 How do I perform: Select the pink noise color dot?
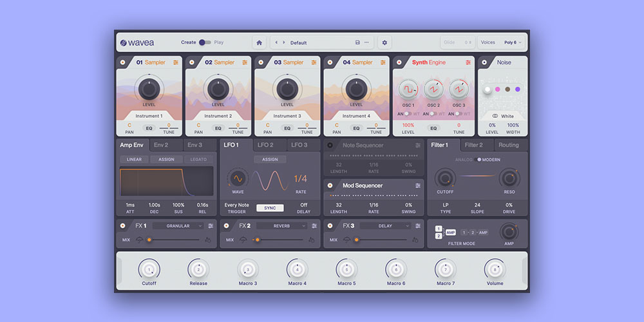click(497, 89)
